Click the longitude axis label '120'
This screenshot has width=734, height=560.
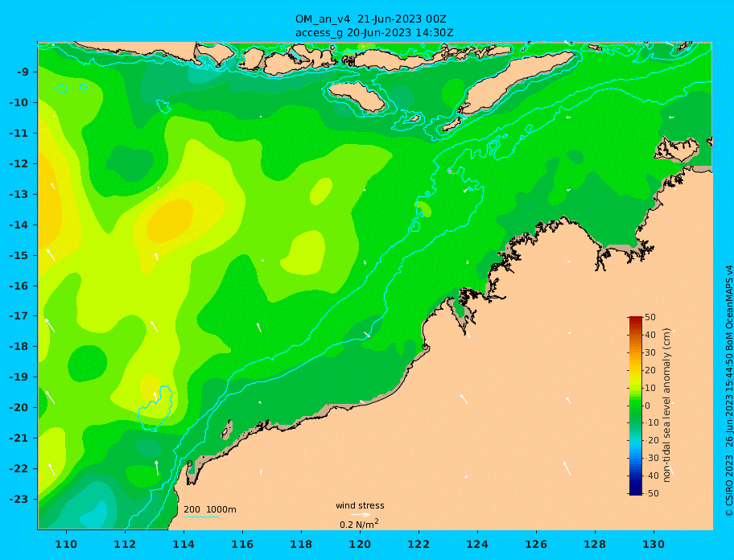tap(360, 545)
